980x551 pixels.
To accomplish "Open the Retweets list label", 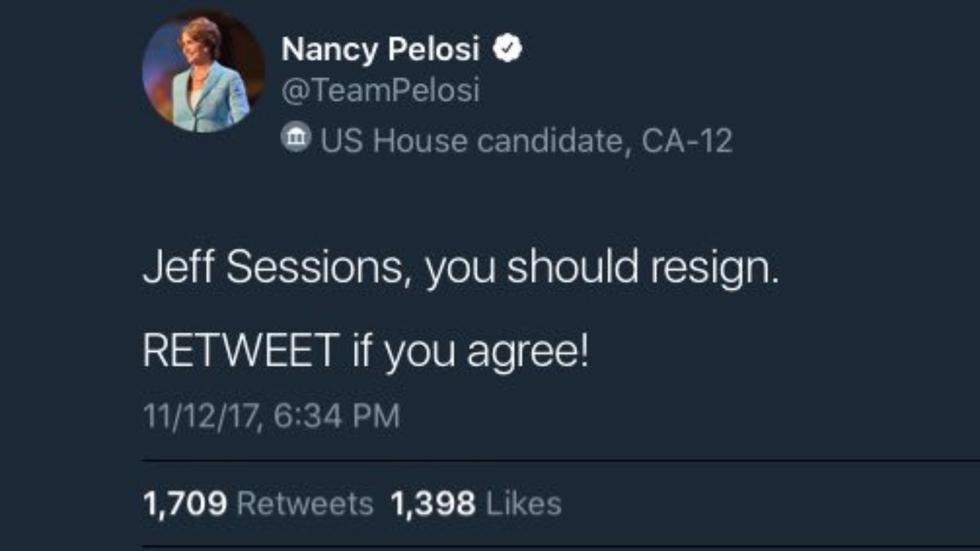I will tap(305, 504).
